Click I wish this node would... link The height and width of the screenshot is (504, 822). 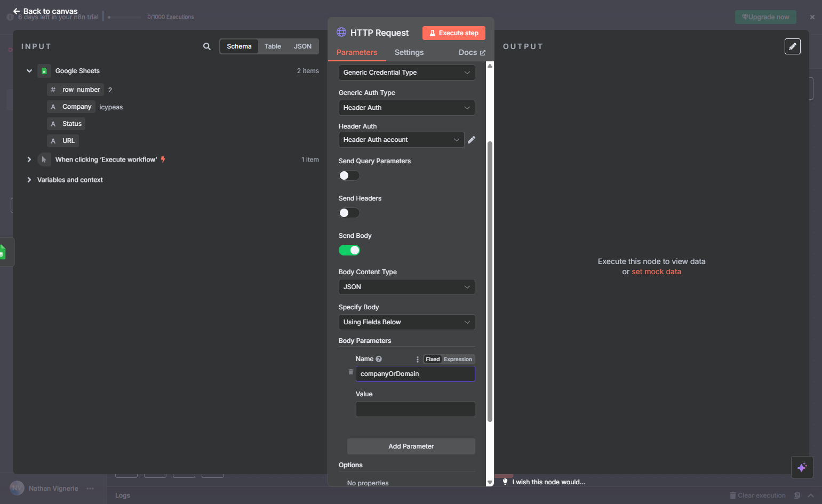pyautogui.click(x=549, y=482)
